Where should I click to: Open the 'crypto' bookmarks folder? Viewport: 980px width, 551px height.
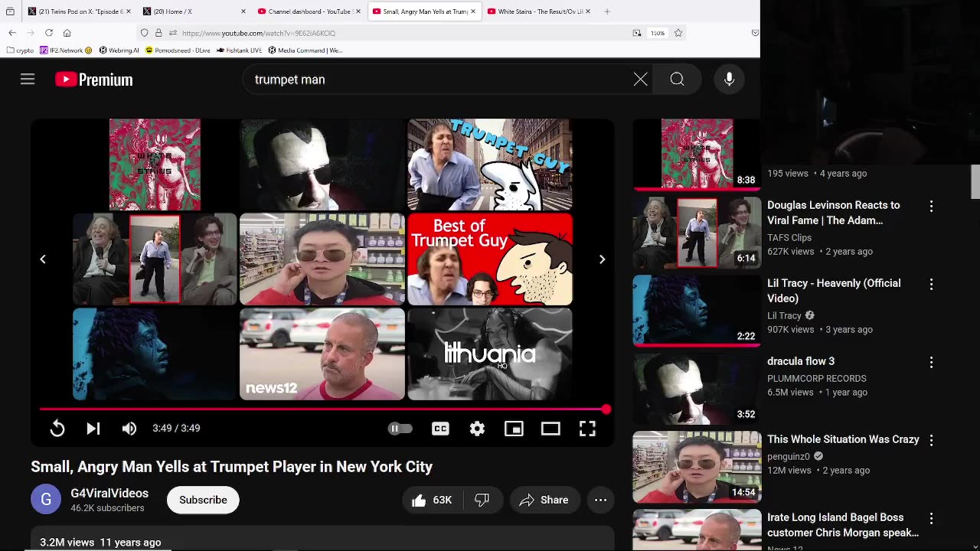tap(20, 51)
